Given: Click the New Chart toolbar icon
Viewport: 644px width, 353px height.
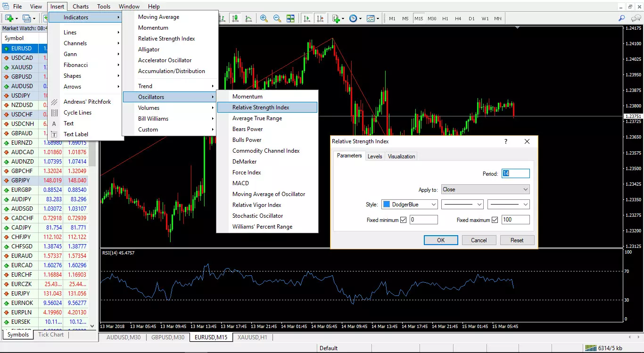Looking at the screenshot, I should [9, 18].
